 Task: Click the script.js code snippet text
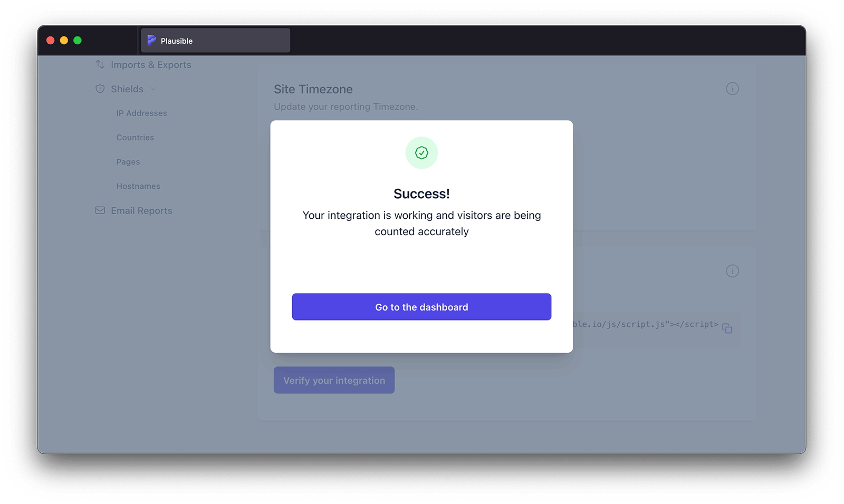pyautogui.click(x=646, y=324)
